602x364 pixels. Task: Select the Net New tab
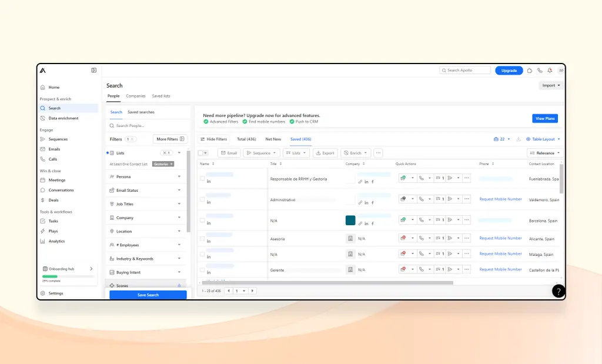(x=273, y=139)
